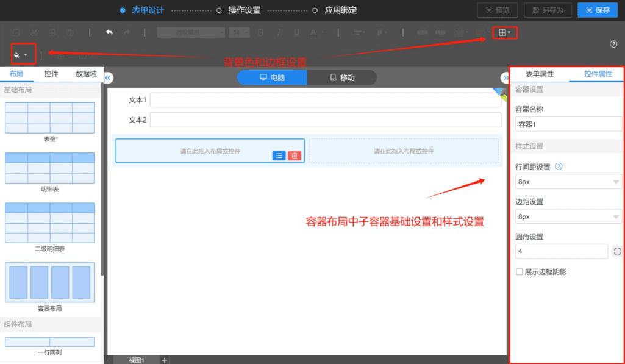Switch to the 控件 tab
The image size is (625, 364).
tap(51, 74)
